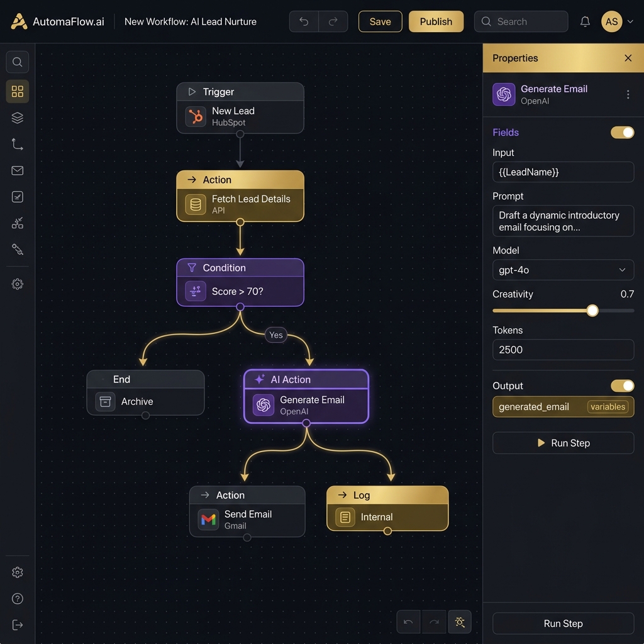
Task: Open the gpt-4o Model dropdown
Action: coord(563,270)
